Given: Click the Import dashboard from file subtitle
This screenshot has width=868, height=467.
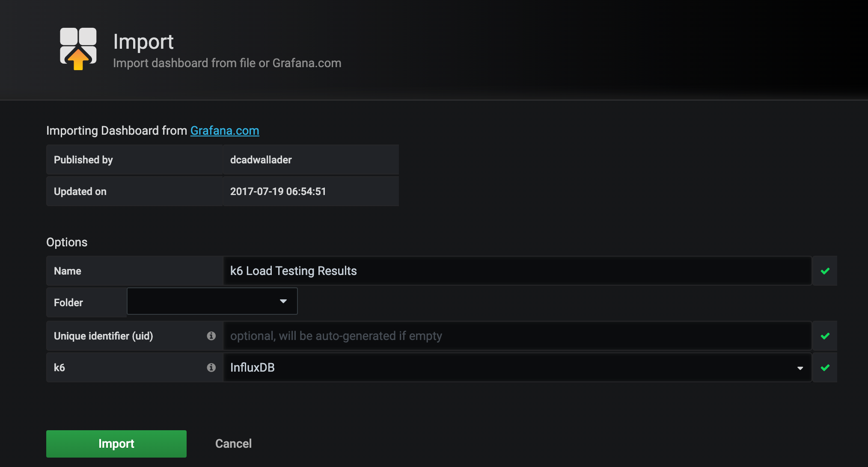Looking at the screenshot, I should [x=227, y=63].
